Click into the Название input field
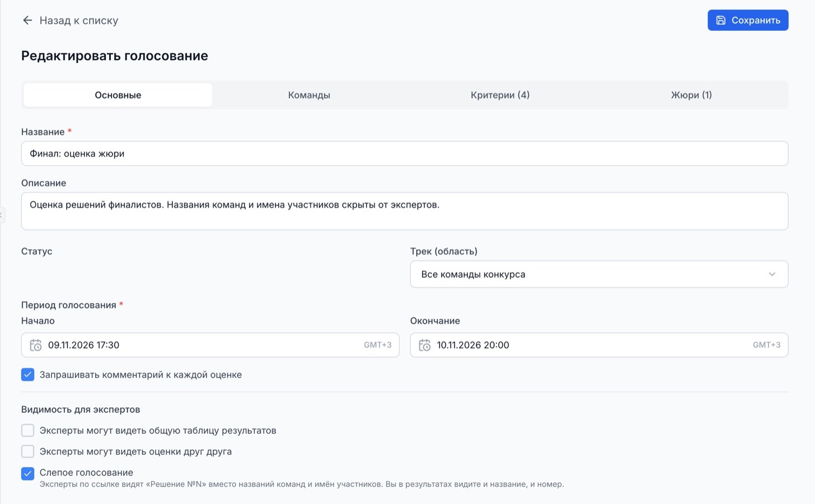The height and width of the screenshot is (504, 815). tap(405, 153)
